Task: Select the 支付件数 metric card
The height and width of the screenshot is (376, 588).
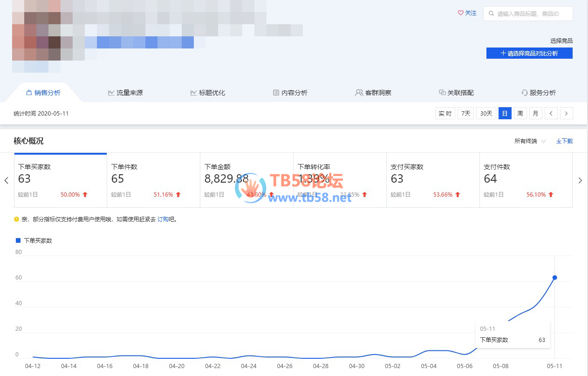Action: [x=526, y=180]
